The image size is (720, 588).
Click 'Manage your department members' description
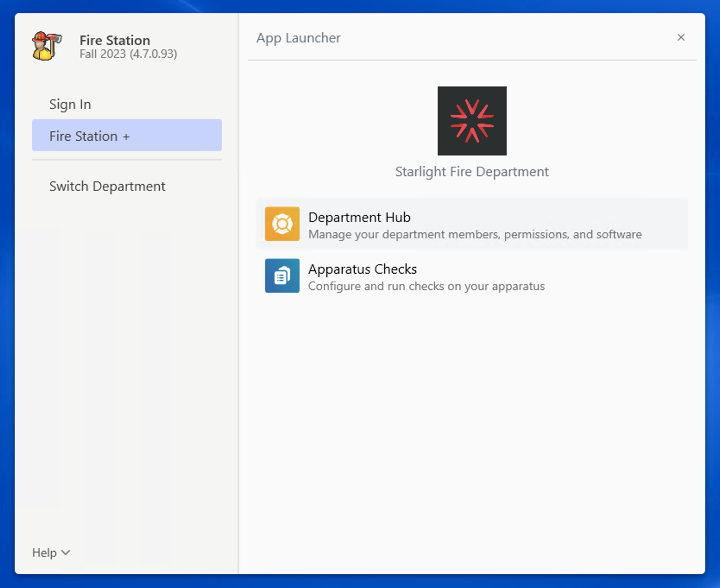(x=475, y=234)
